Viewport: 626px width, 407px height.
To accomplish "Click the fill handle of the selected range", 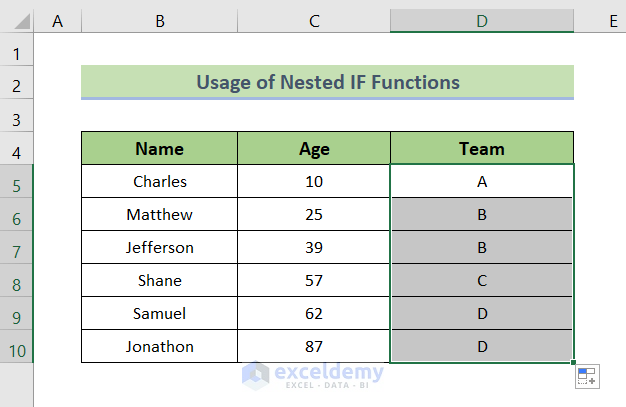I will coord(575,362).
